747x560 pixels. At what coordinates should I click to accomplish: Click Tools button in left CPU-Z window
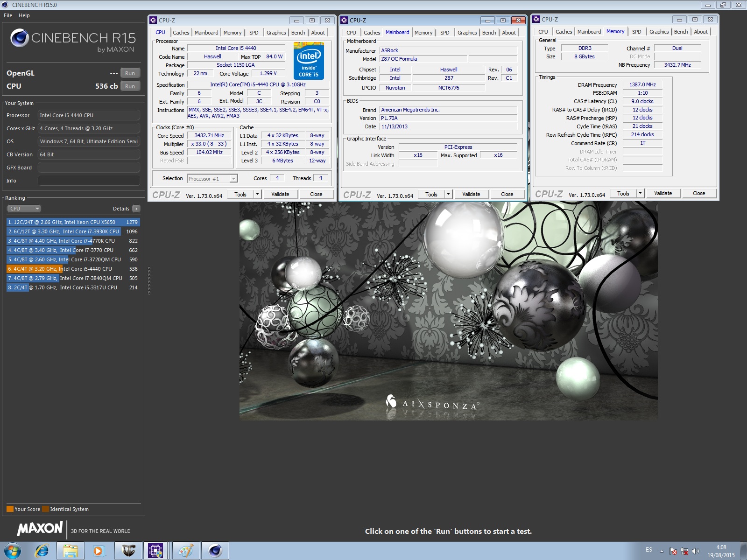pyautogui.click(x=240, y=194)
